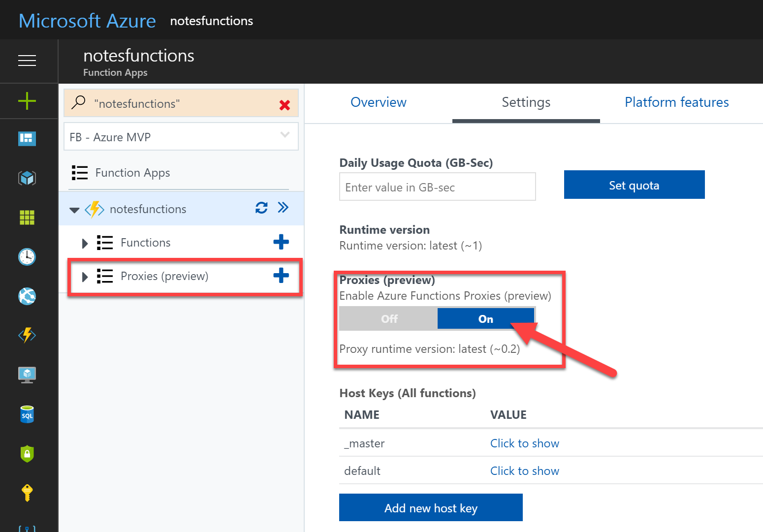
Task: Select the notesfunctions tree row
Action: click(181, 209)
